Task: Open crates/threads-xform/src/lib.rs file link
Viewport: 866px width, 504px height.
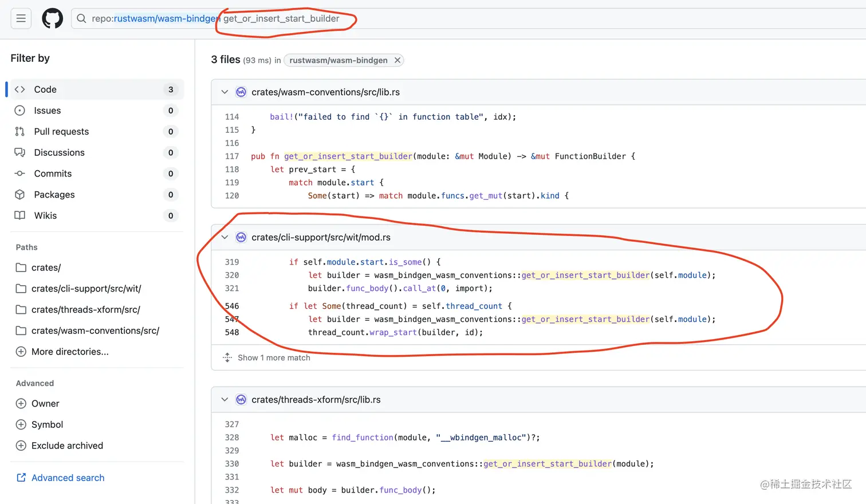Action: 316,400
